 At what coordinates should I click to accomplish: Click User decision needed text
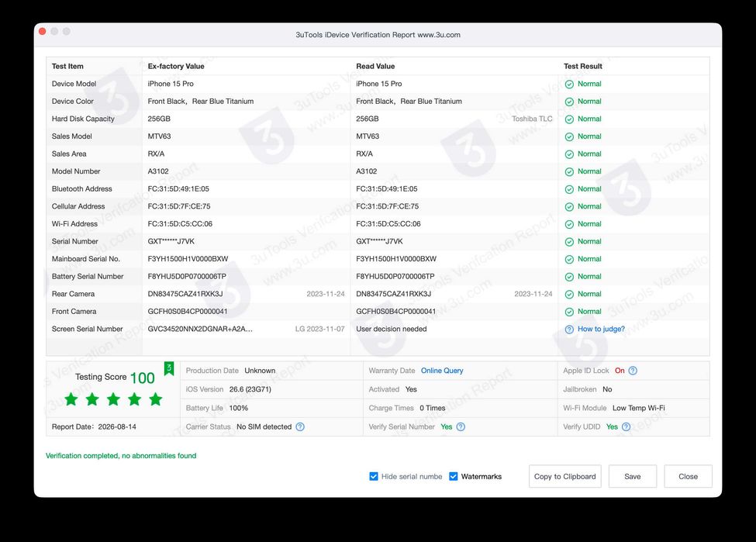391,329
